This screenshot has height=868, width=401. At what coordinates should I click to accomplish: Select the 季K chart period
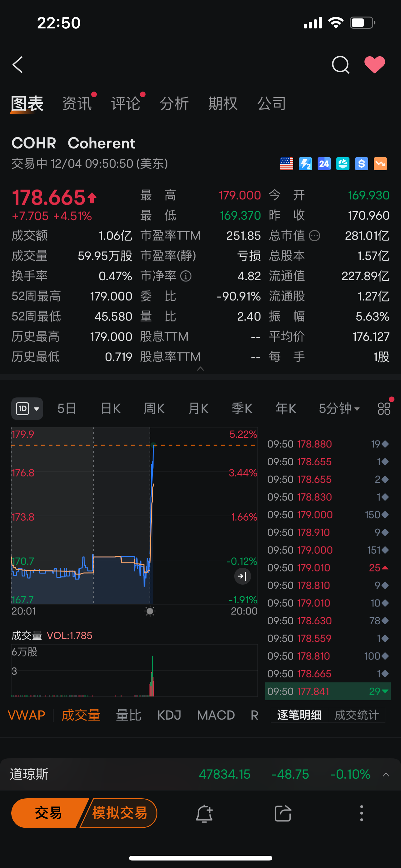click(242, 409)
